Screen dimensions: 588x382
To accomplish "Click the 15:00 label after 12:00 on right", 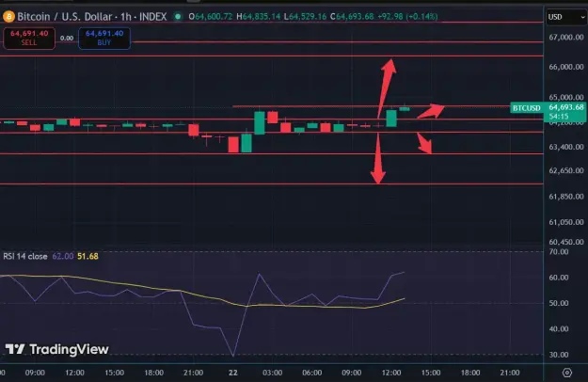I will (x=431, y=373).
